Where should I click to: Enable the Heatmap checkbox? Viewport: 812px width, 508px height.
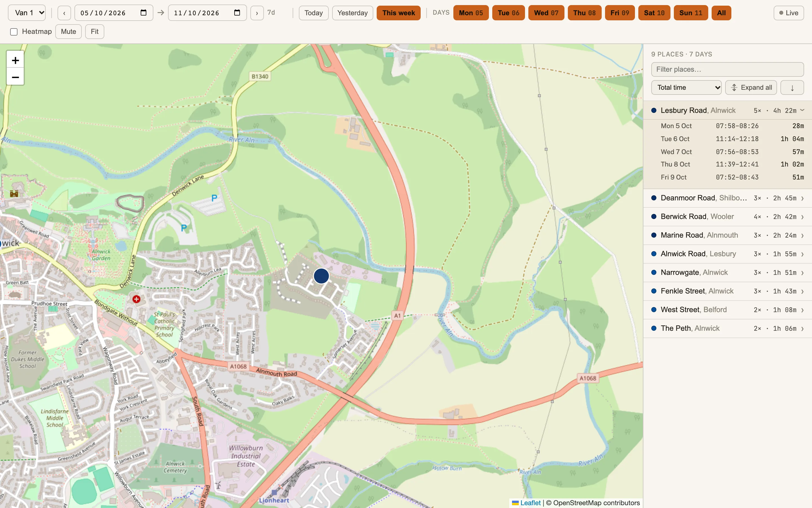coord(14,32)
